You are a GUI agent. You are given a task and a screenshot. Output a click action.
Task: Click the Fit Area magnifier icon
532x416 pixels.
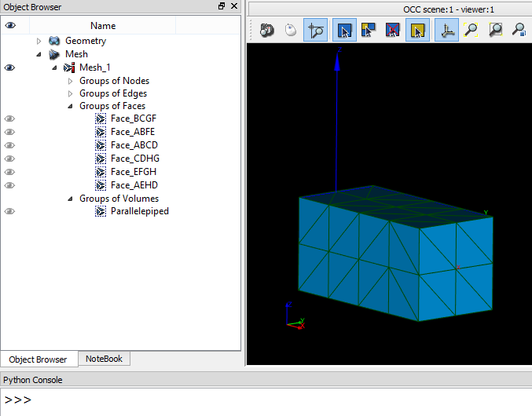point(495,31)
